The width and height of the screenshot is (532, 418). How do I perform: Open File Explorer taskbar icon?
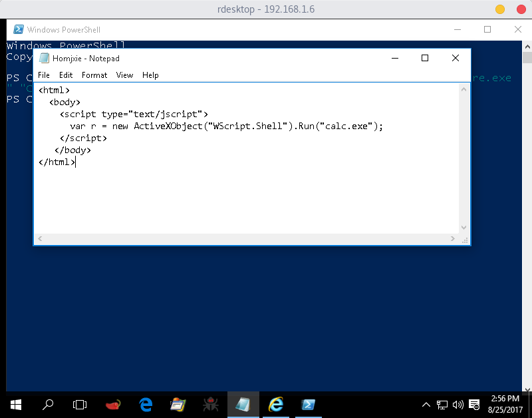coord(178,405)
